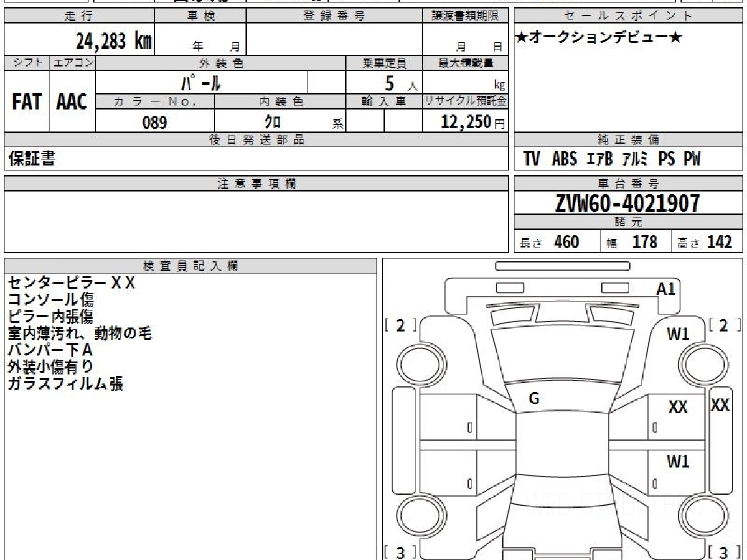Viewport: 747px width, 560px height.
Task: Click the inspector note 外装小傷有り
Action: pyautogui.click(x=51, y=367)
